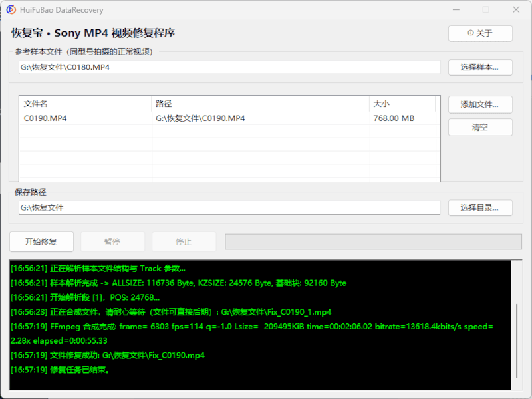Viewport: 532px width, 399px height.
Task: Click log line 开始解析段 [1], POS: 24768
Action: tap(85, 297)
